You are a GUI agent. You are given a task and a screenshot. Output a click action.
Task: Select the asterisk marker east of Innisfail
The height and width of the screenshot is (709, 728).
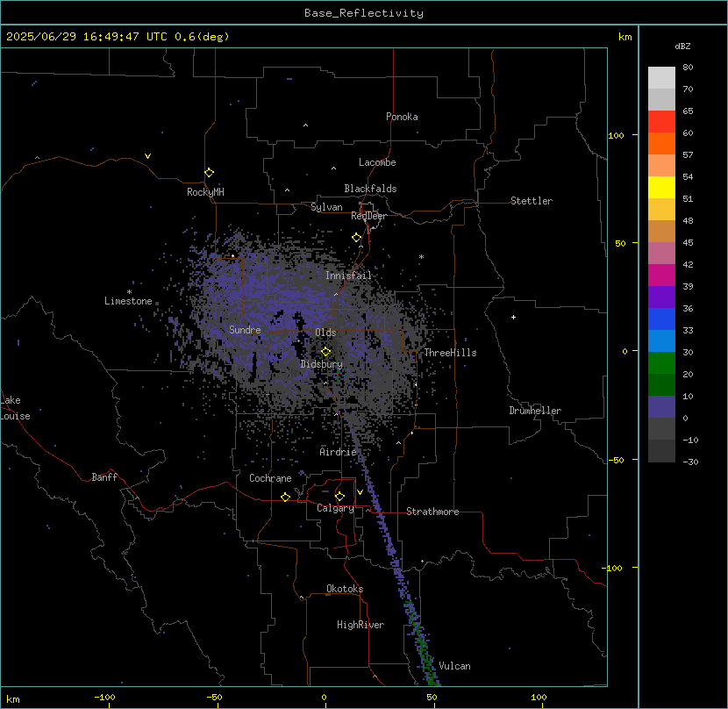(x=421, y=257)
